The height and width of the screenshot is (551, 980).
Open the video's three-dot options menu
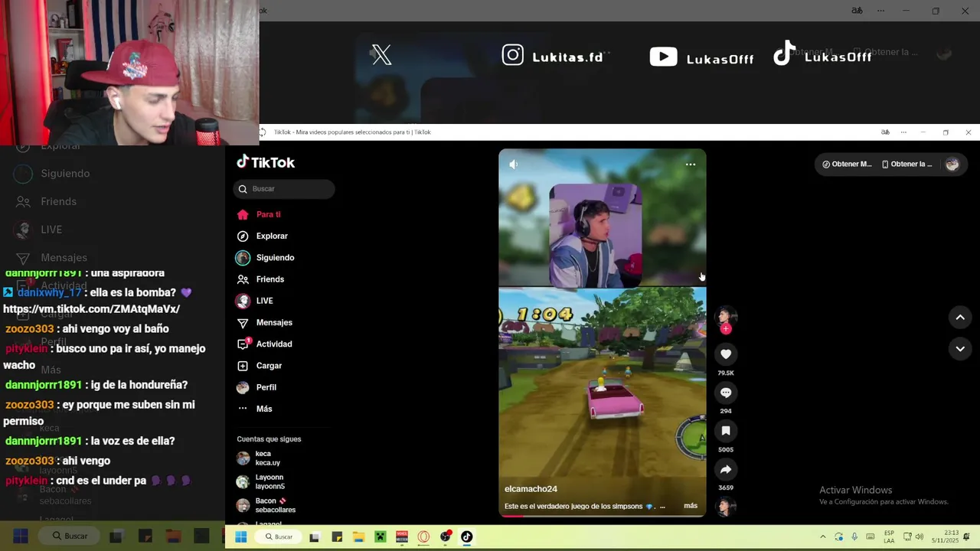(x=691, y=165)
